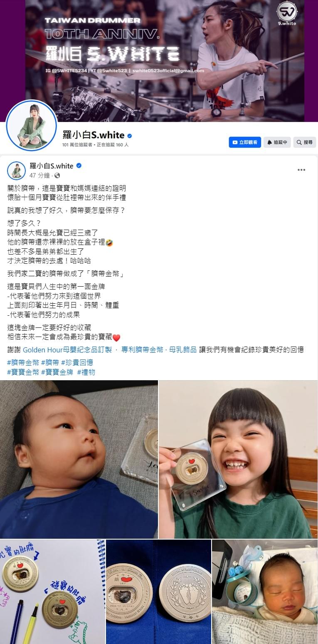Open the baby looking up photo
This screenshot has height=644, width=318.
coord(79,459)
